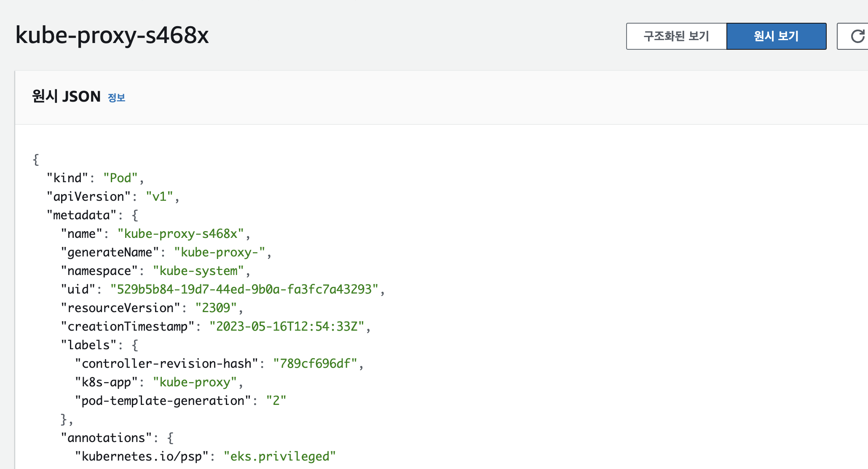Image resolution: width=868 pixels, height=469 pixels.
Task: Click the k8s-app value "kube-proxy"
Action: coord(195,382)
